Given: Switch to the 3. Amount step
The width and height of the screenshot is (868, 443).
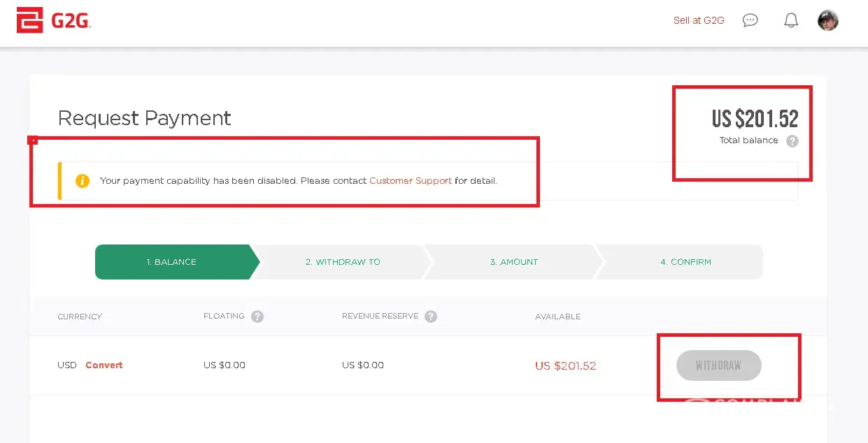Looking at the screenshot, I should coord(514,262).
